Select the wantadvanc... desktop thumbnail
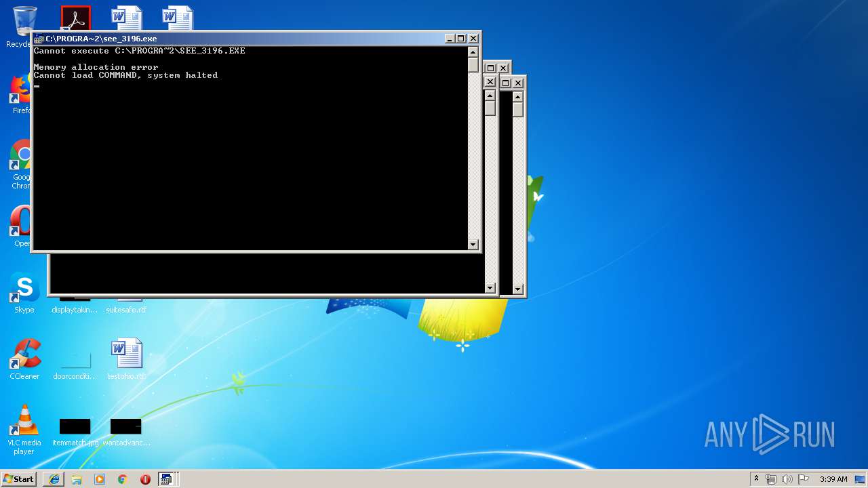 [x=126, y=426]
